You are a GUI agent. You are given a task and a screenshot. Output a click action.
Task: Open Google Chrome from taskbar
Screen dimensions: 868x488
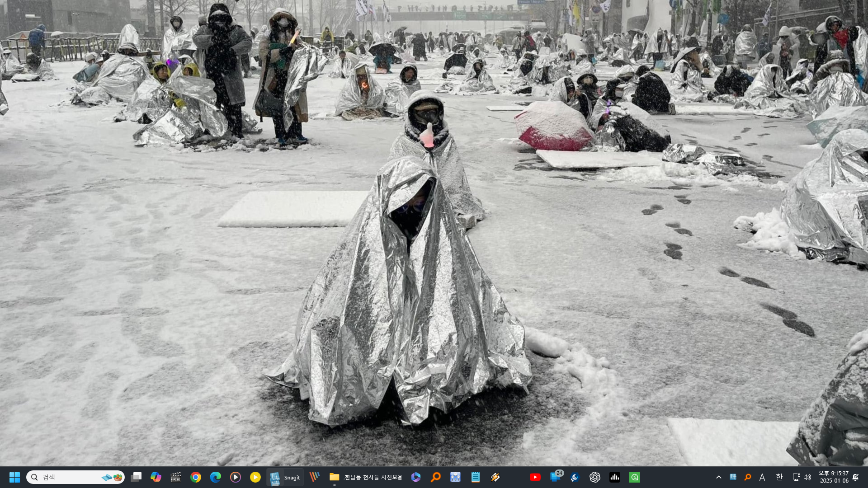coord(196,477)
